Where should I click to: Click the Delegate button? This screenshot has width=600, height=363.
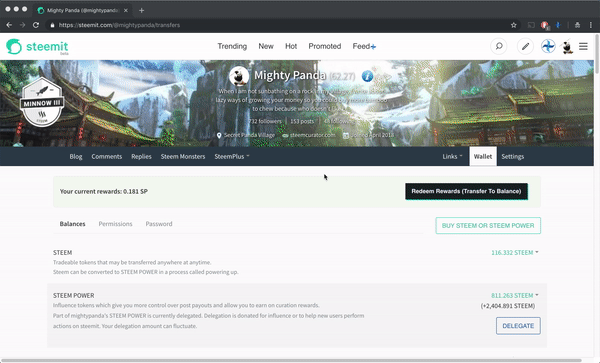[x=518, y=326]
